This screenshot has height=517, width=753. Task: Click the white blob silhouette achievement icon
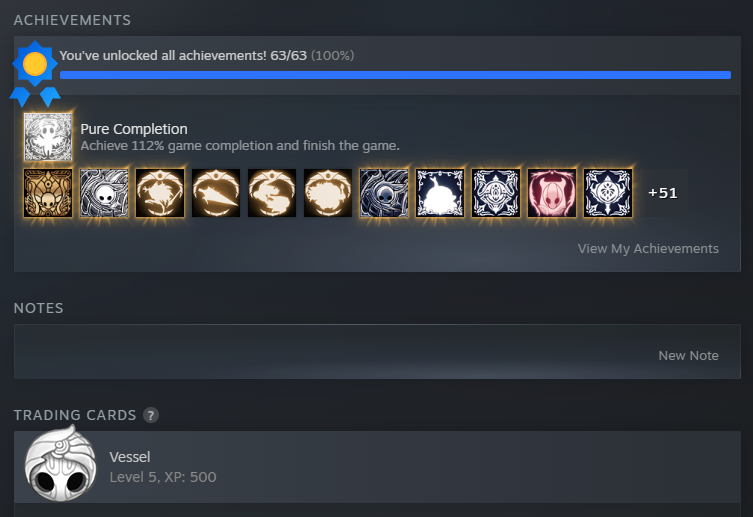coord(440,192)
